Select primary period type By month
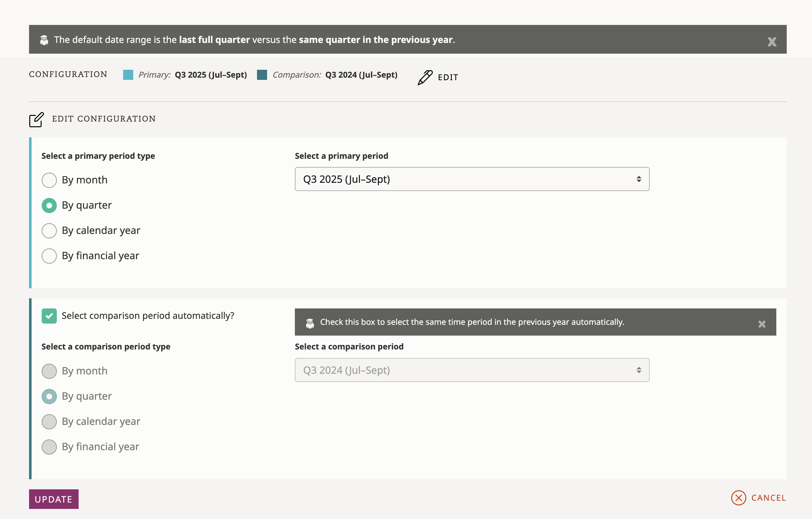The width and height of the screenshot is (812, 519). 49,180
